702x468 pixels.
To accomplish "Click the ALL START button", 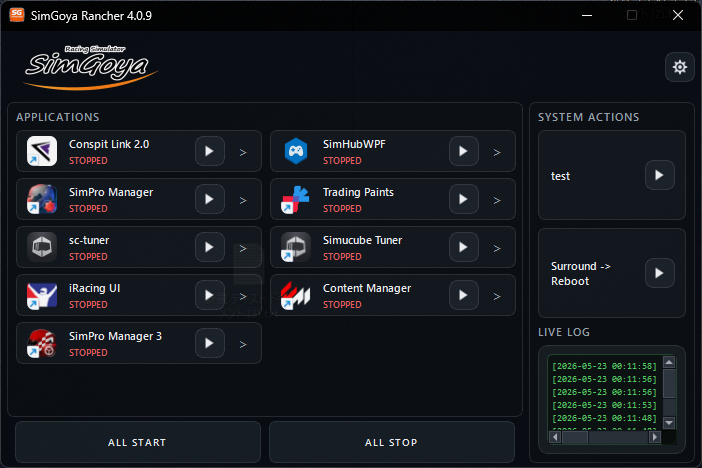I will pyautogui.click(x=138, y=442).
